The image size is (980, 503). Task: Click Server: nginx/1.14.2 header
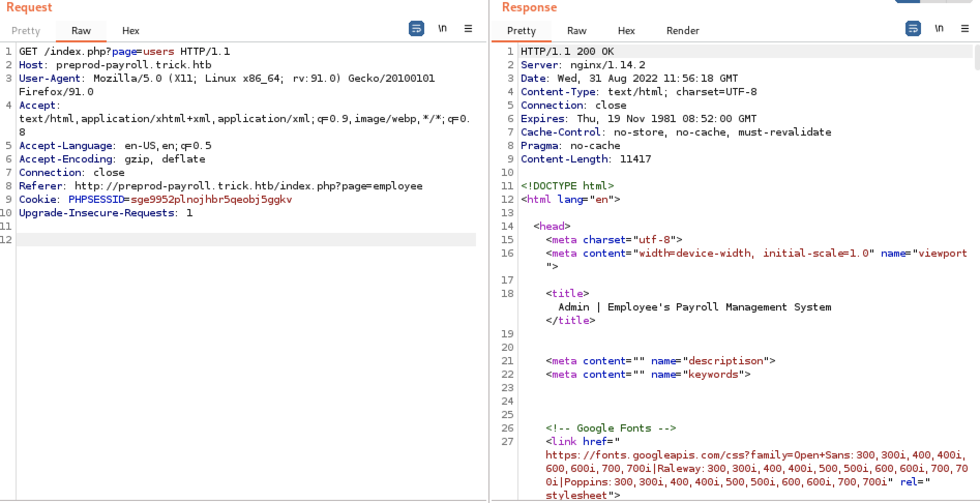(x=583, y=65)
